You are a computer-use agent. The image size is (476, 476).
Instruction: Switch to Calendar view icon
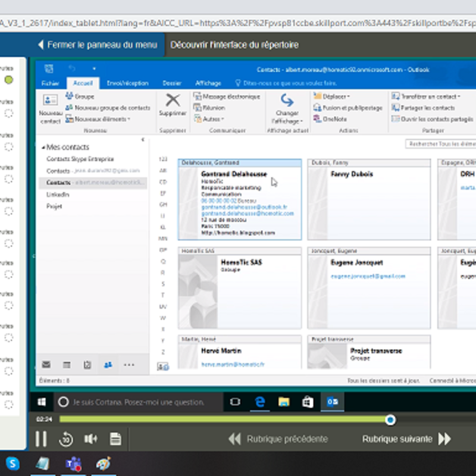click(x=67, y=365)
